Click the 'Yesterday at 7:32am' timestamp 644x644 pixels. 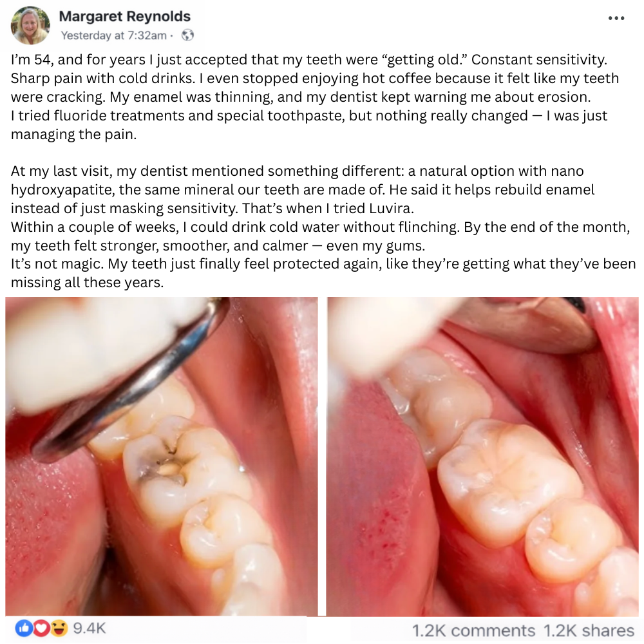[x=114, y=35]
